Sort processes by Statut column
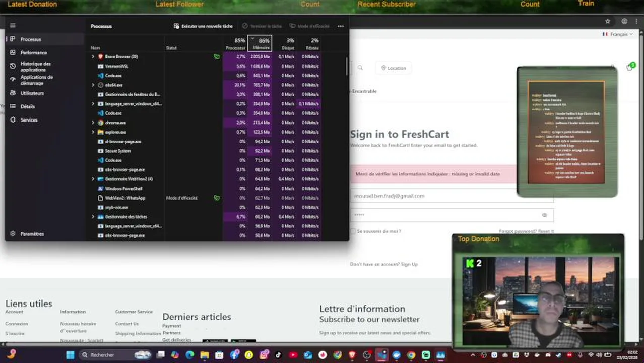Screen dimensions: 644x363 (x=171, y=48)
